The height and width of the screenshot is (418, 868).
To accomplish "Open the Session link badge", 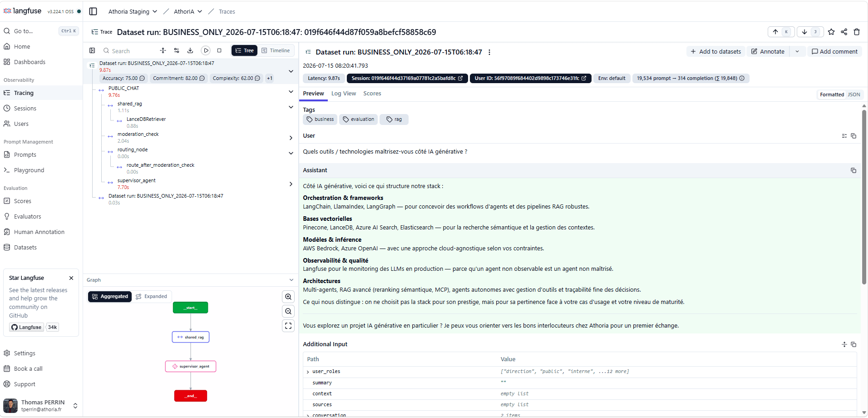I will click(x=407, y=78).
